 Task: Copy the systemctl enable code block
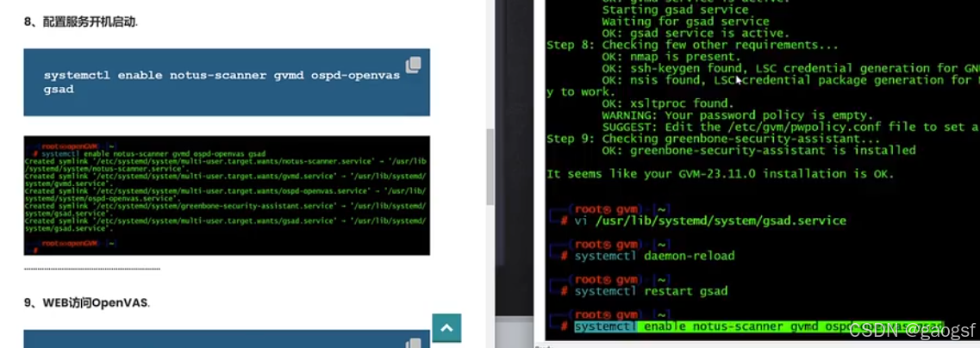click(413, 65)
